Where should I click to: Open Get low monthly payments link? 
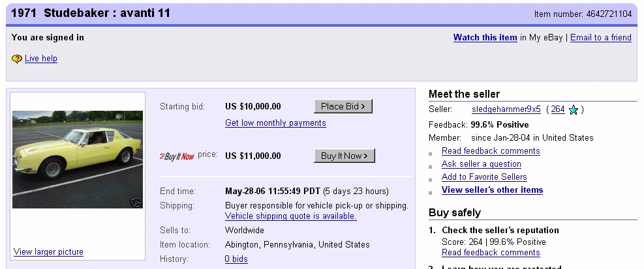(275, 123)
